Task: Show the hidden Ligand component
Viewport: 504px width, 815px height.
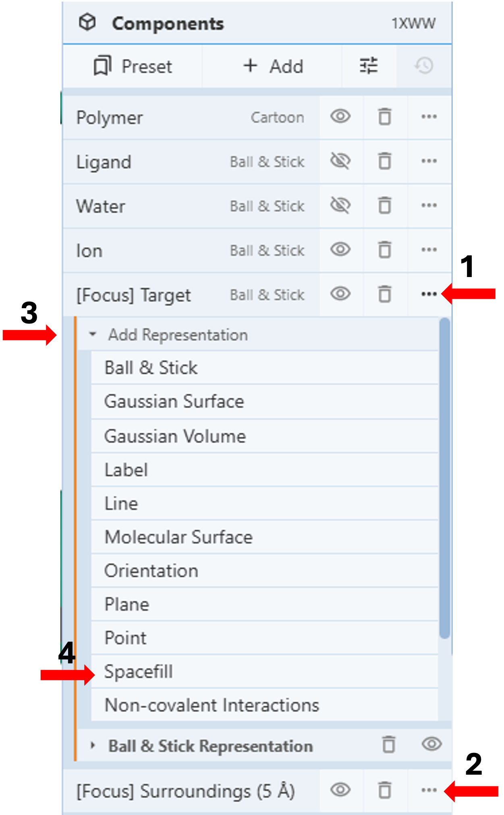Action: pos(340,162)
